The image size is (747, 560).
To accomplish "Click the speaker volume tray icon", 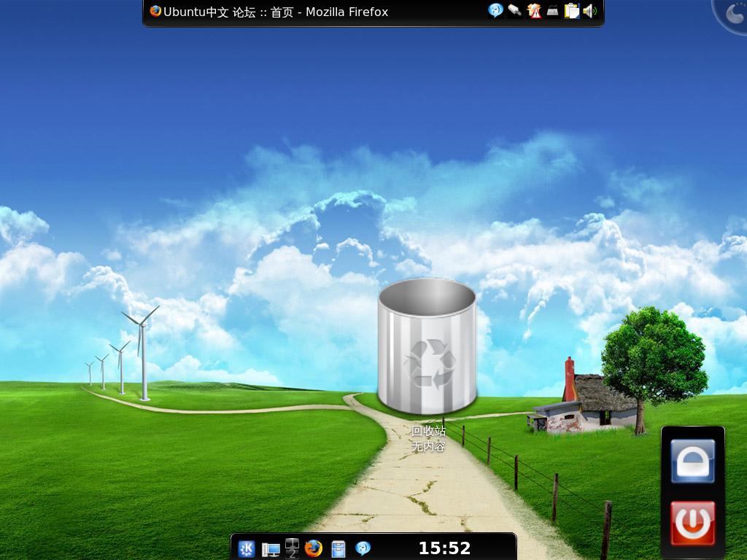I will (589, 11).
